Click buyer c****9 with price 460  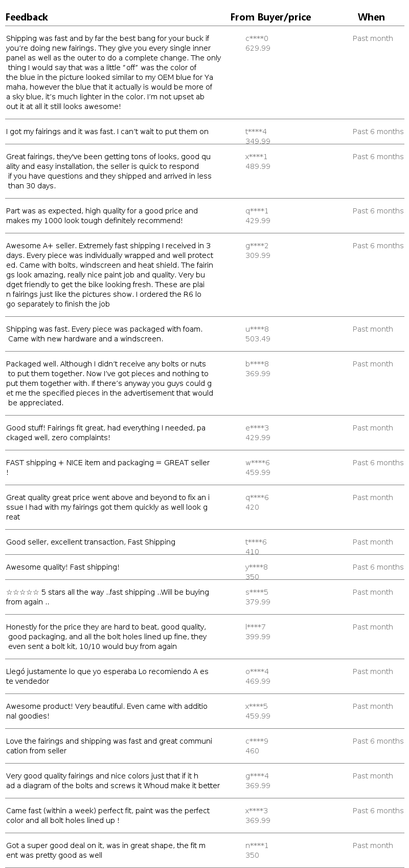click(257, 741)
